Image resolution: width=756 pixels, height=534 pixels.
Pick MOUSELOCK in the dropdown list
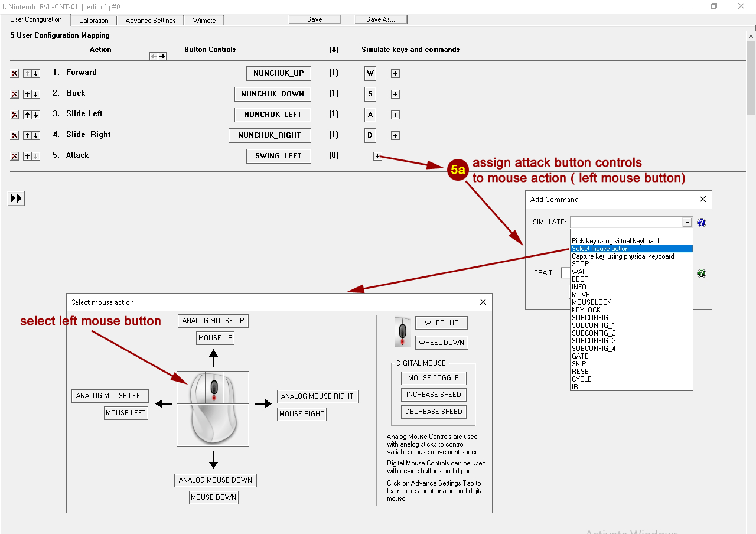[591, 302]
